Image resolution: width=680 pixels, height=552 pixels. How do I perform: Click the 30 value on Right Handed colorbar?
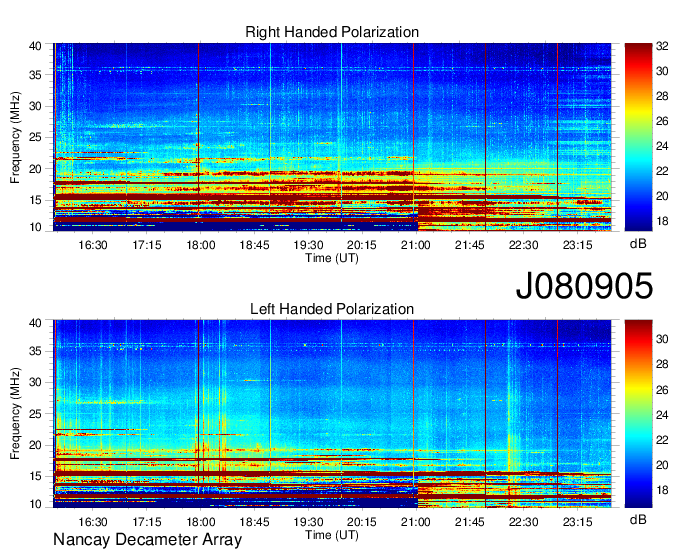point(662,71)
